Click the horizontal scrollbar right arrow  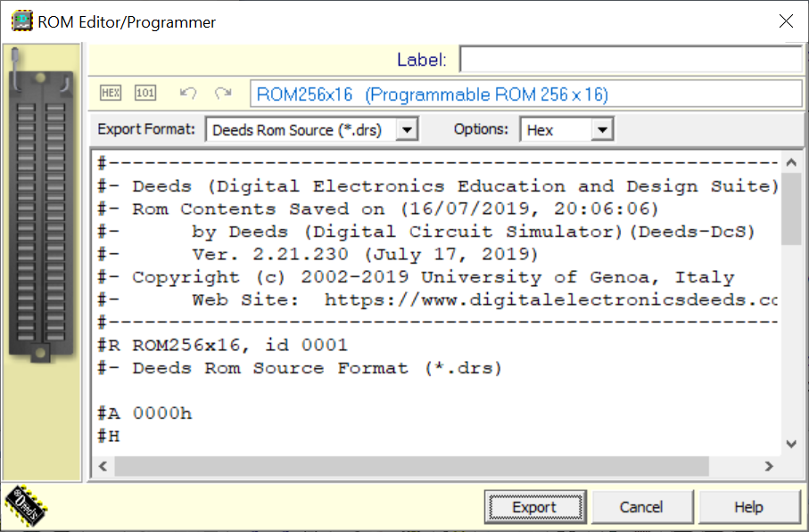(769, 466)
